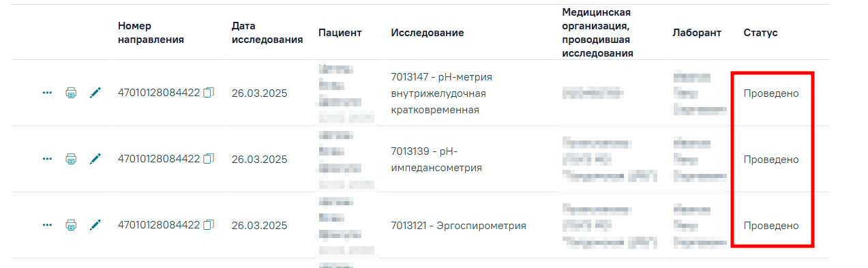The image size is (868, 268).
Task: Click the Проведено status in the Эргоспирометрия row
Action: tap(771, 226)
